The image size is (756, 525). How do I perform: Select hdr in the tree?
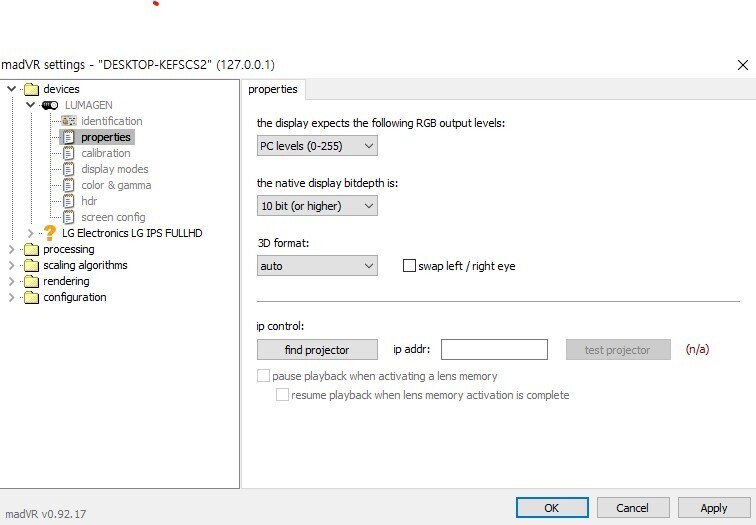(89, 201)
